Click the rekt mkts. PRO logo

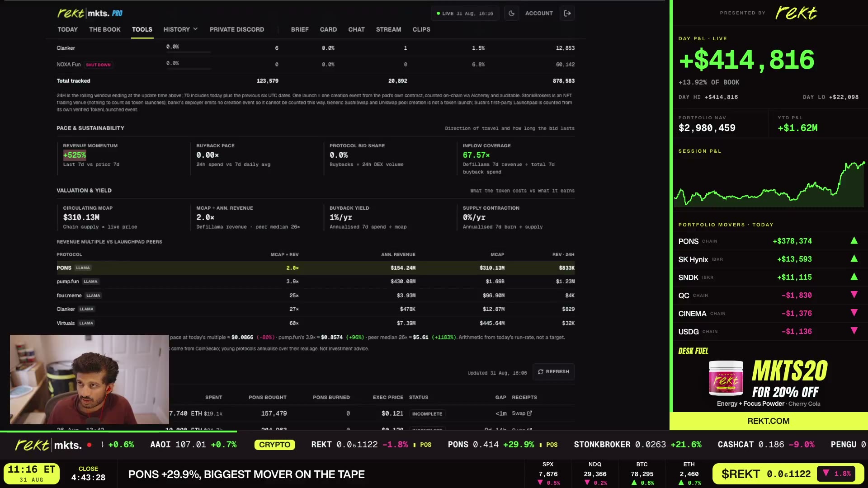tap(90, 13)
